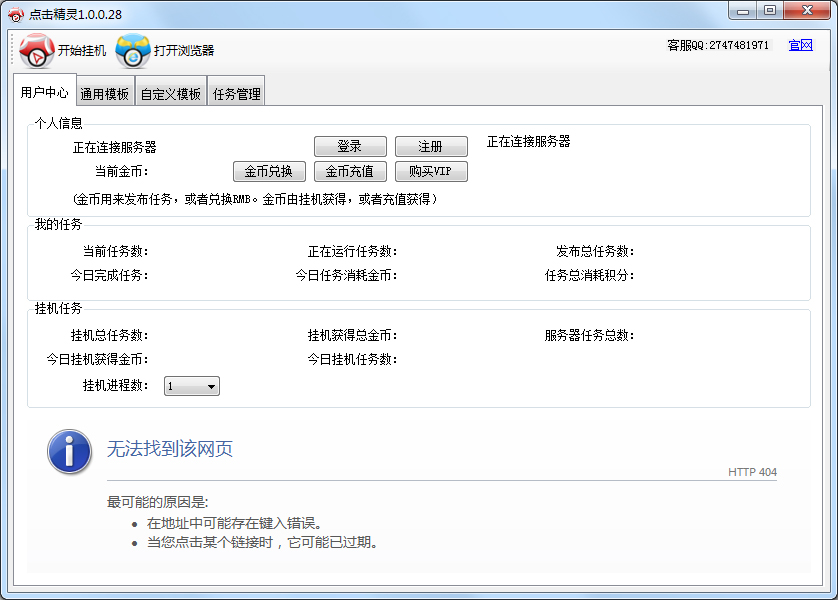Click the 金币充值 button
The width and height of the screenshot is (838, 600).
click(x=349, y=170)
